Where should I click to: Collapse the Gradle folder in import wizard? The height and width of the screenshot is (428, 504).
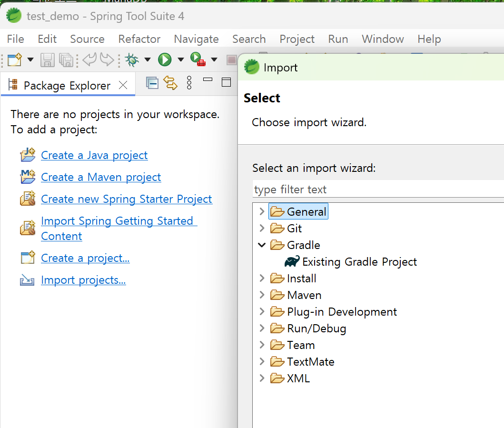pos(261,245)
